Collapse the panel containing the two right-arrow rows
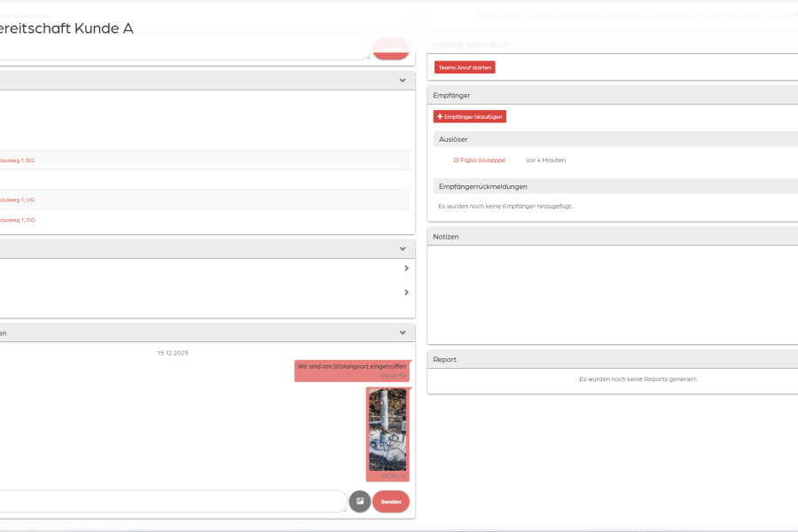 click(403, 249)
